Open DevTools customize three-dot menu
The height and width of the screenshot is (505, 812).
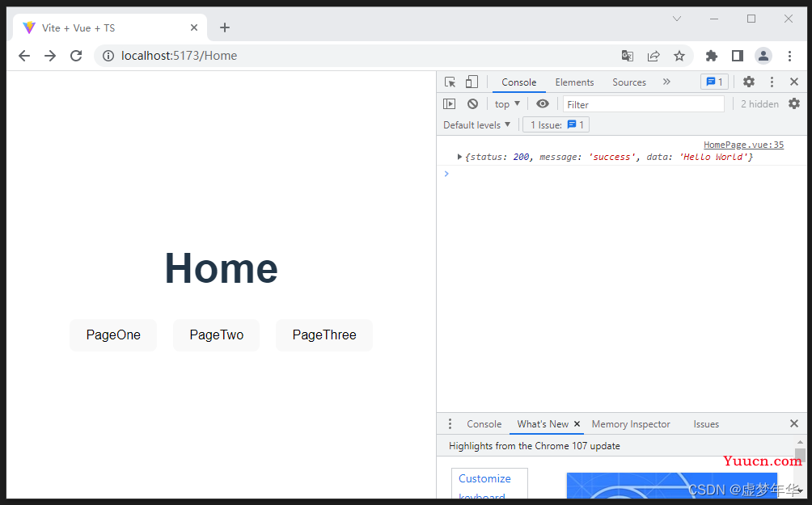772,82
